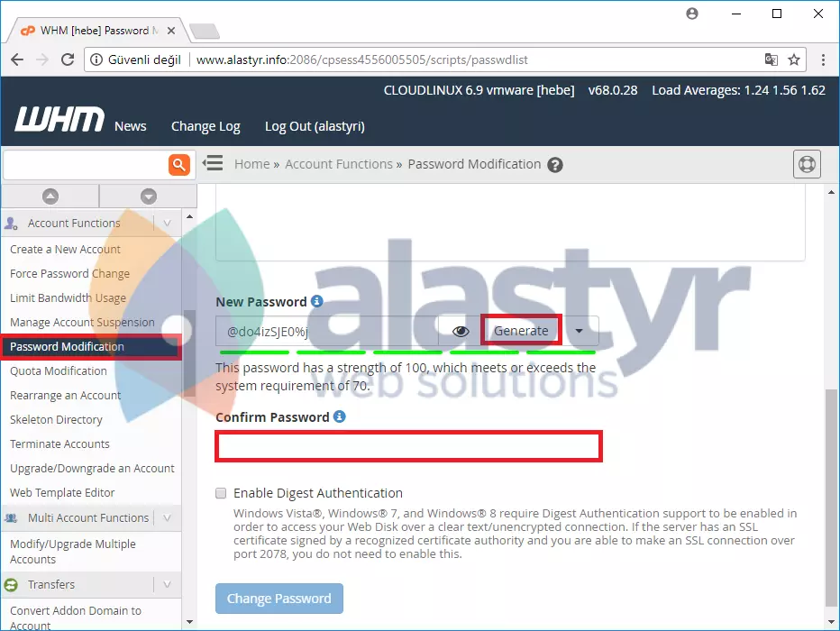840x631 pixels.
Task: Expand all sidebar sections with down arrow
Action: (149, 196)
